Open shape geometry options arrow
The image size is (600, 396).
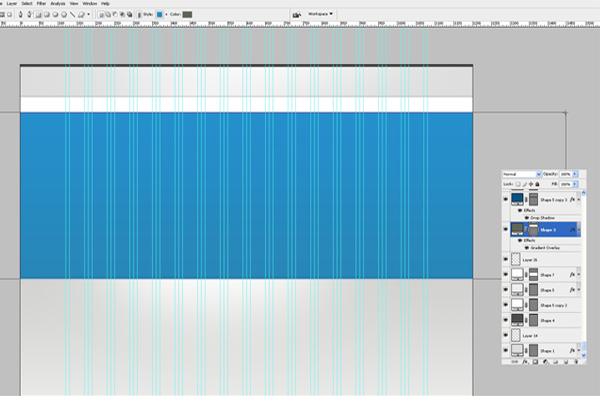point(88,14)
